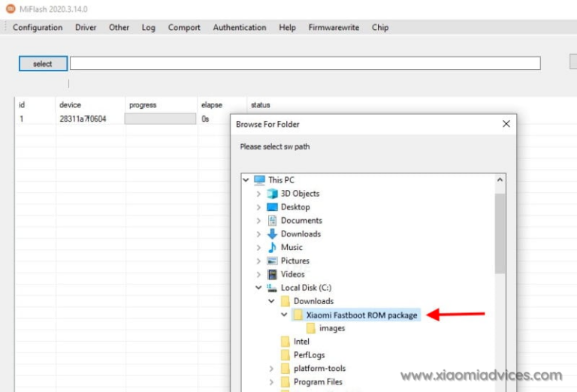Viewport: 577px width, 392px height.
Task: Open the Configuration menu
Action: point(38,28)
